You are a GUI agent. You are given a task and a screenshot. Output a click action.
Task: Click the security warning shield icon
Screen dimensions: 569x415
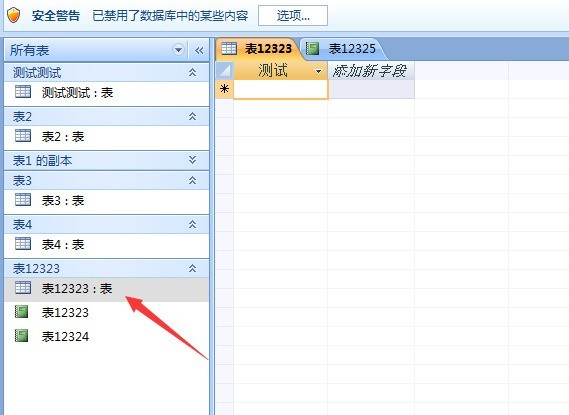point(13,16)
